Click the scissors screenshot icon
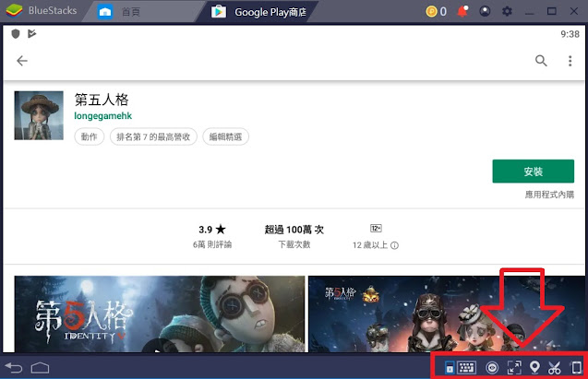 (554, 368)
